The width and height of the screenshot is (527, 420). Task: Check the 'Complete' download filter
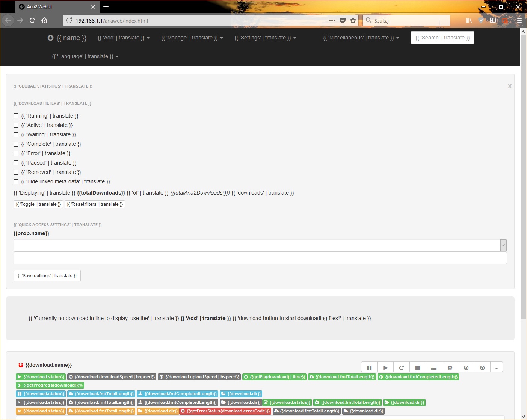point(16,144)
